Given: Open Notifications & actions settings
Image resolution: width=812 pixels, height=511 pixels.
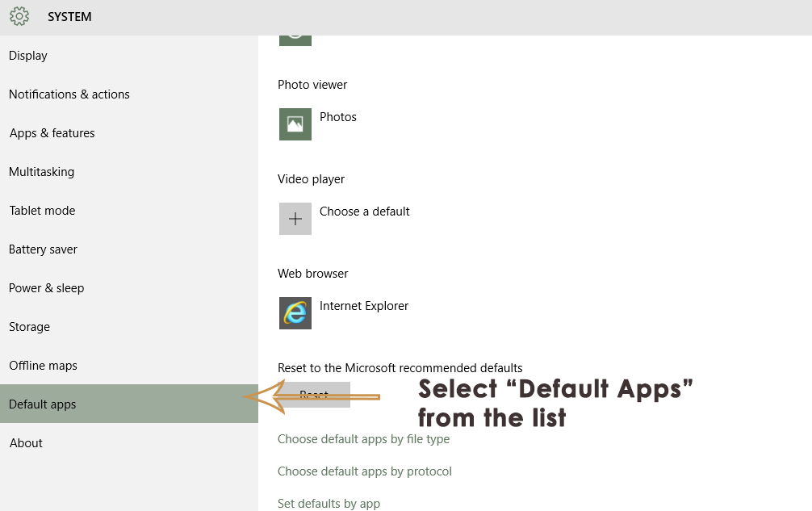Looking at the screenshot, I should (x=69, y=94).
